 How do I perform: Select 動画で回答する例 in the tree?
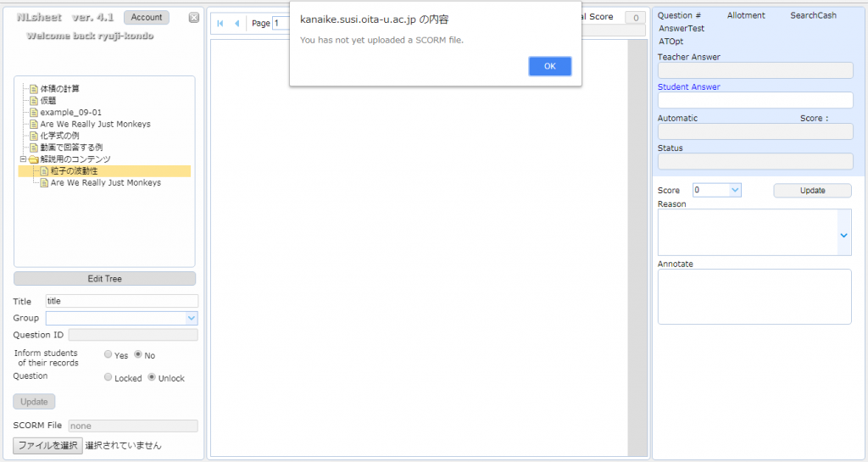[x=71, y=148]
